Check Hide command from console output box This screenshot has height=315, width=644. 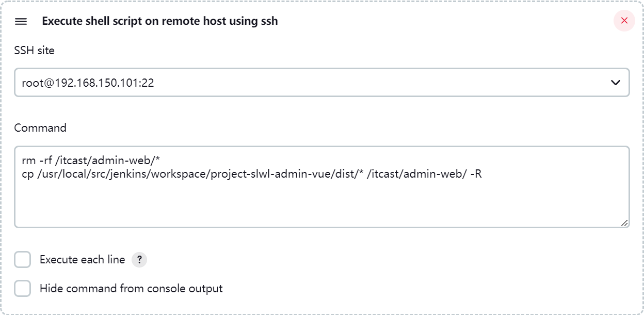point(23,288)
